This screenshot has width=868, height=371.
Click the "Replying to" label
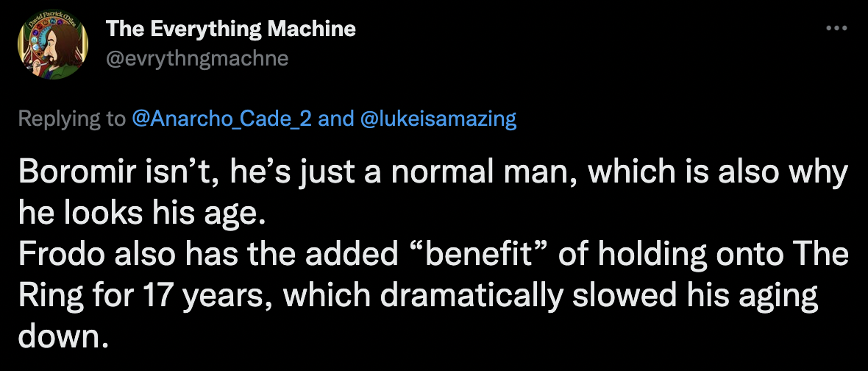[73, 119]
